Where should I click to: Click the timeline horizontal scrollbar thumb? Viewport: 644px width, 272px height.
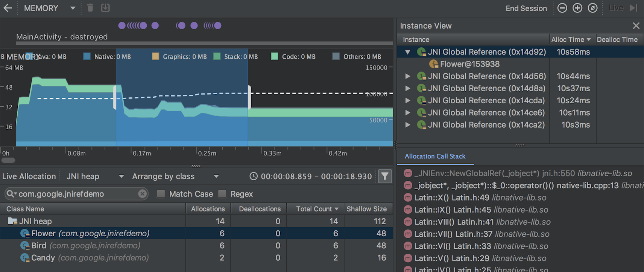coord(8,160)
